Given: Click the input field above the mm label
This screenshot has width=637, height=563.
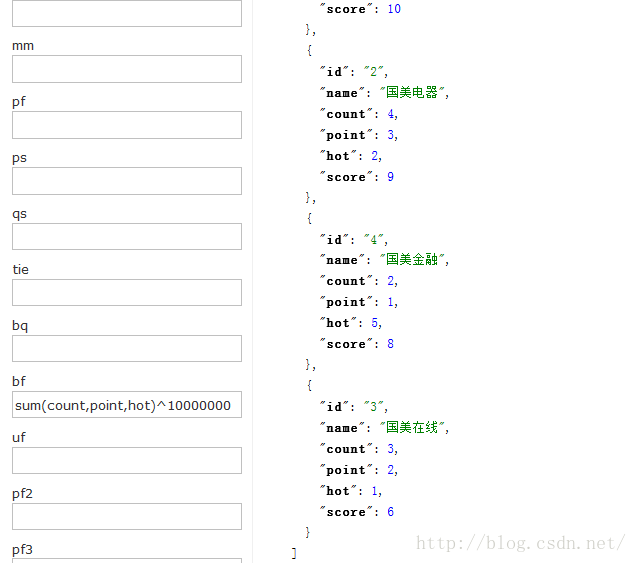Looking at the screenshot, I should [127, 13].
